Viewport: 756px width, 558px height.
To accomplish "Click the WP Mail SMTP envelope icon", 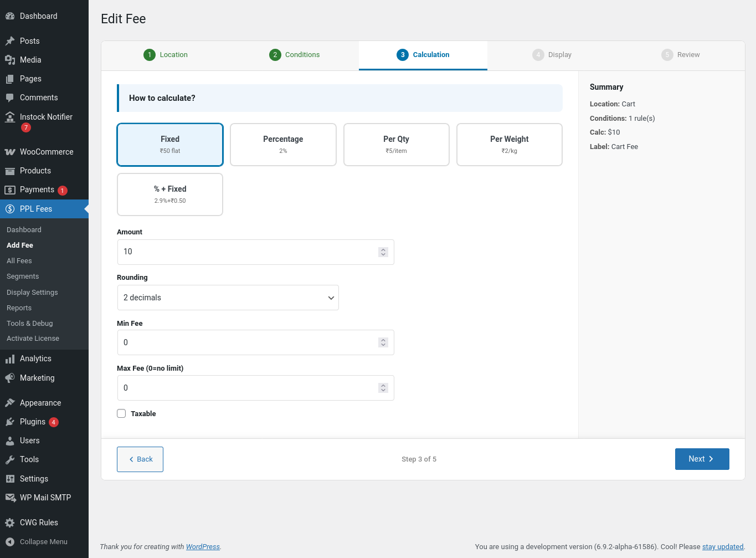I will 10,498.
